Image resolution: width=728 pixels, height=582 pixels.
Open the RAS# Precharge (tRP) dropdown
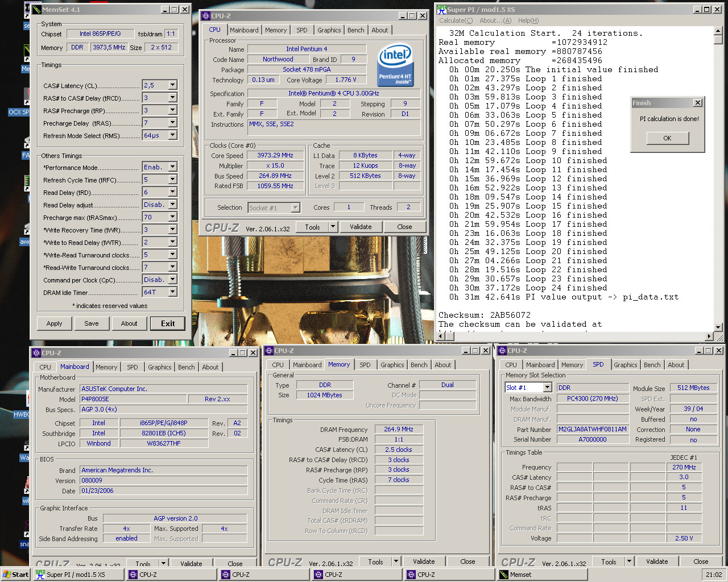[172, 110]
